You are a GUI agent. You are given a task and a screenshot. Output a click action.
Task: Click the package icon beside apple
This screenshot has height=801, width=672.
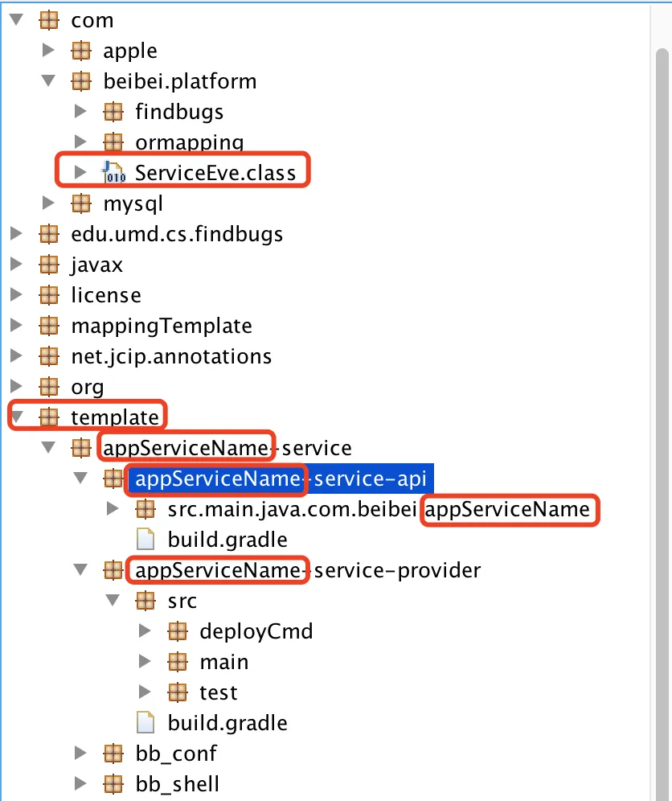(81, 51)
